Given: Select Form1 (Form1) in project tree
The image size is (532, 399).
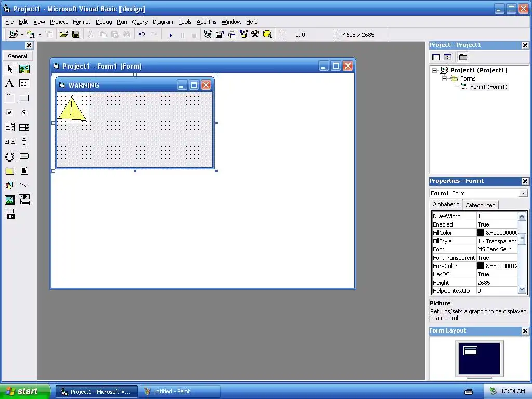Looking at the screenshot, I should [x=488, y=87].
